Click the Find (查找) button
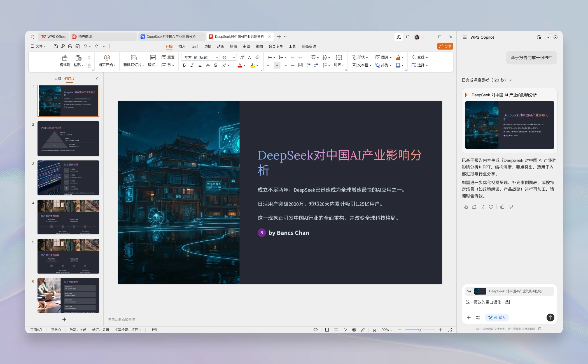This screenshot has width=588, height=364. [420, 57]
